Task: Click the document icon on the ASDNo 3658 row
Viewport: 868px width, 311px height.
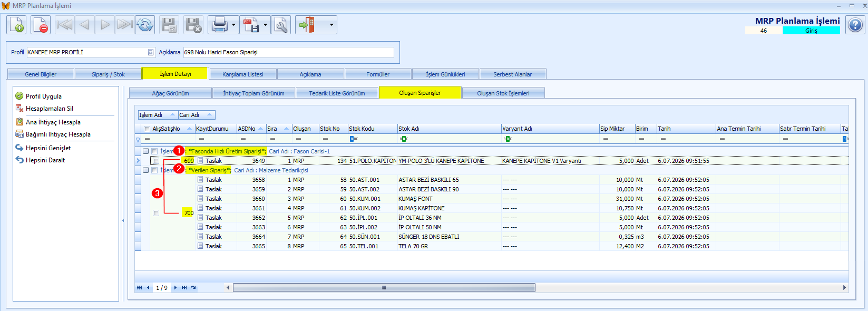Action: [x=200, y=180]
